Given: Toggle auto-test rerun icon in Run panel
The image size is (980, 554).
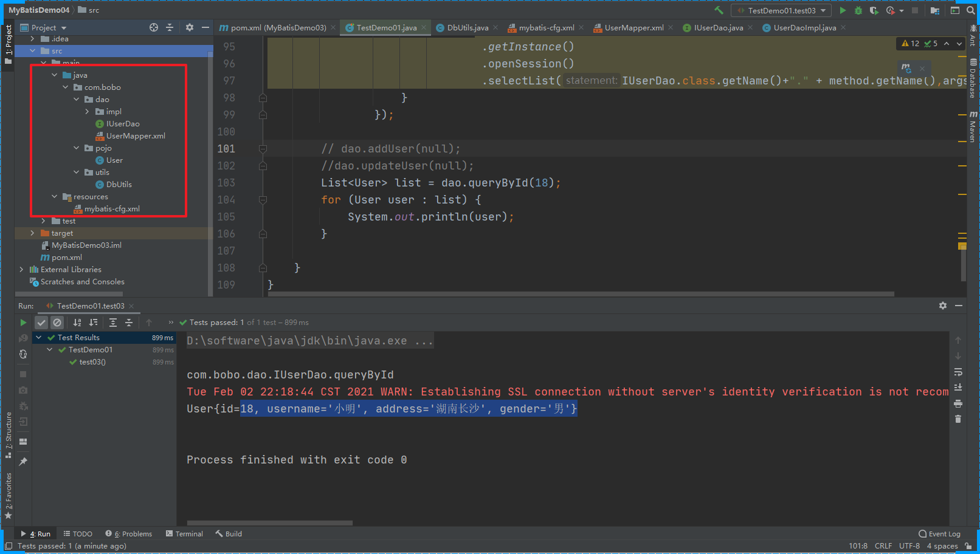Looking at the screenshot, I should pos(23,354).
